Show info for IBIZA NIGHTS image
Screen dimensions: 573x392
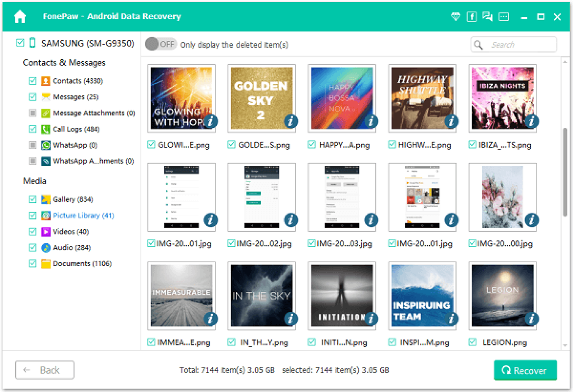[531, 121]
